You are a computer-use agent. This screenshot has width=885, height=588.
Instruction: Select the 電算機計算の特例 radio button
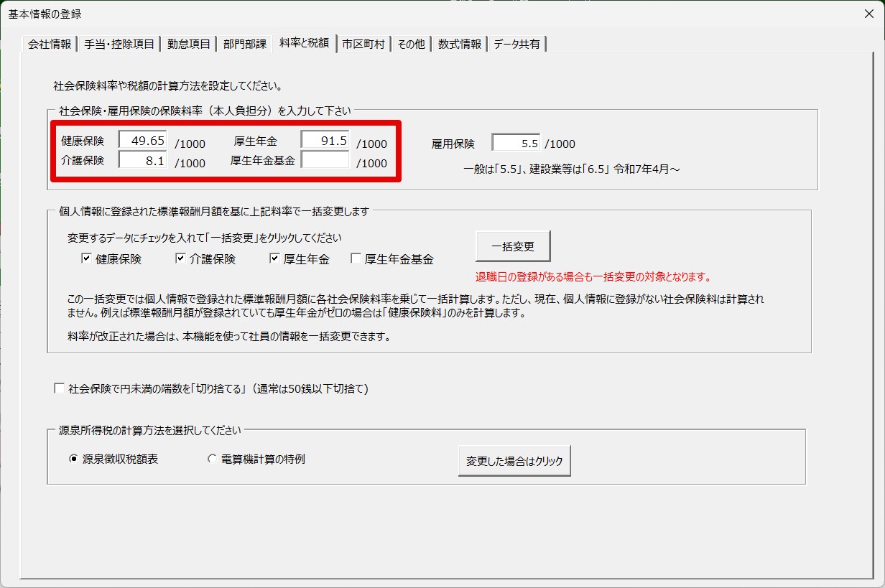coord(212,459)
